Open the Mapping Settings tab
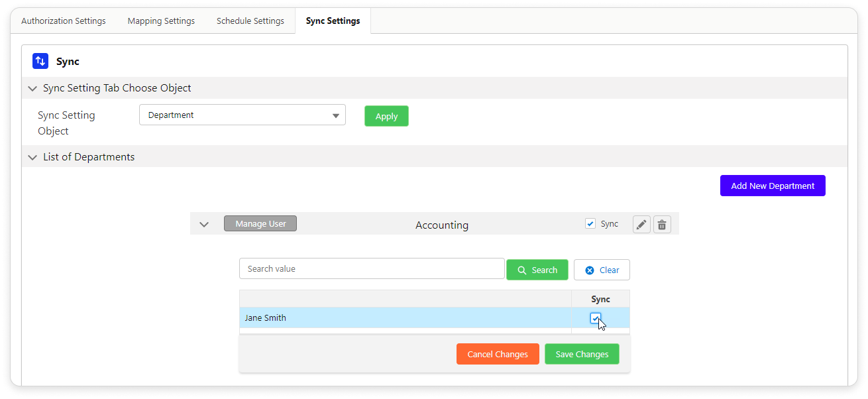This screenshot has width=868, height=399. 161,21
